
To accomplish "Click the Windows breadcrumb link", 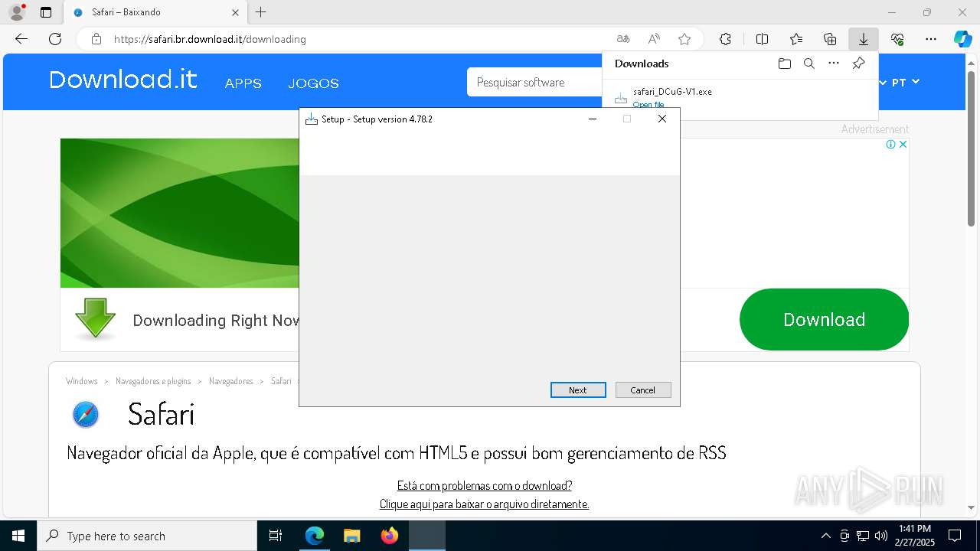I will coord(82,381).
